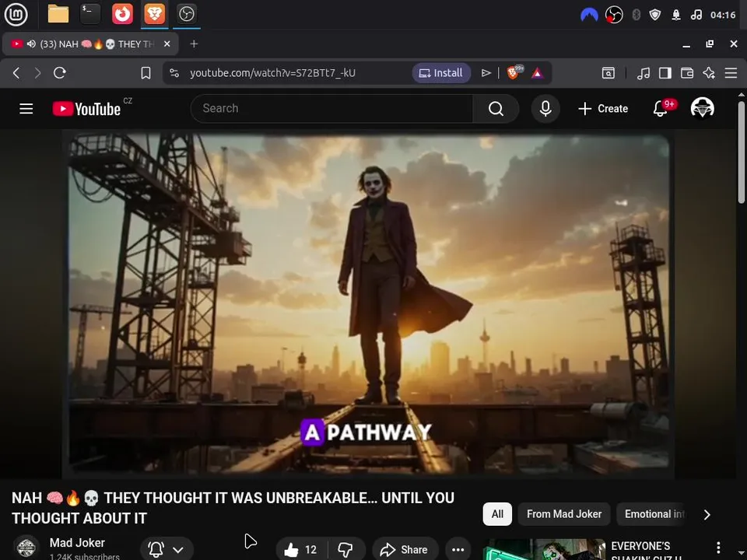Image resolution: width=747 pixels, height=560 pixels.
Task: Click the YouTube Search field
Action: (x=331, y=109)
